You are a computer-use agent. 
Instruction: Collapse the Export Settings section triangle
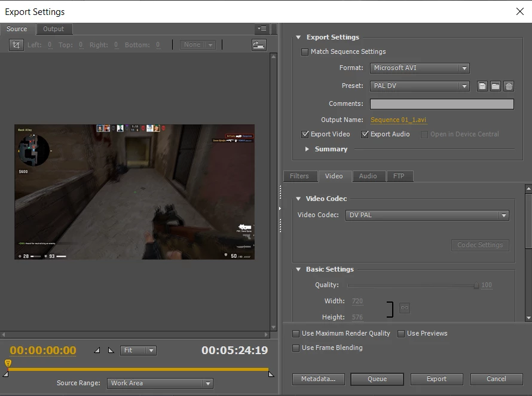(298, 37)
